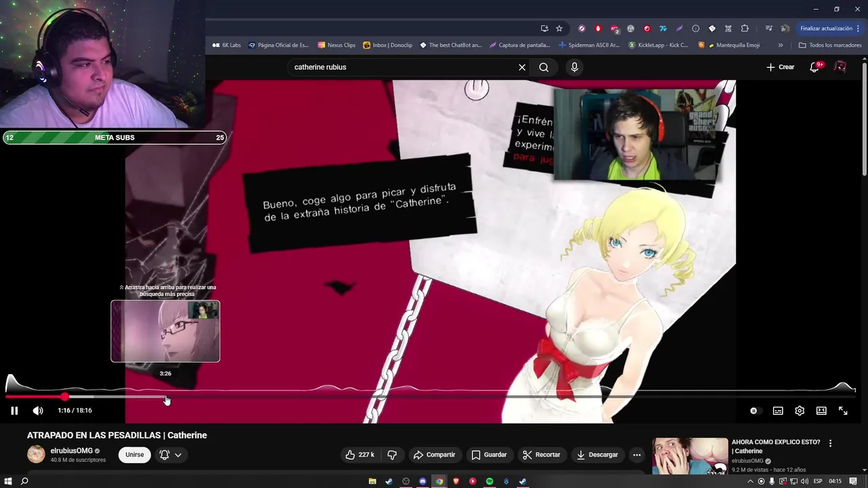Viewport: 868px width, 488px height.
Task: Bookmark this page with the star icon
Action: [559, 28]
